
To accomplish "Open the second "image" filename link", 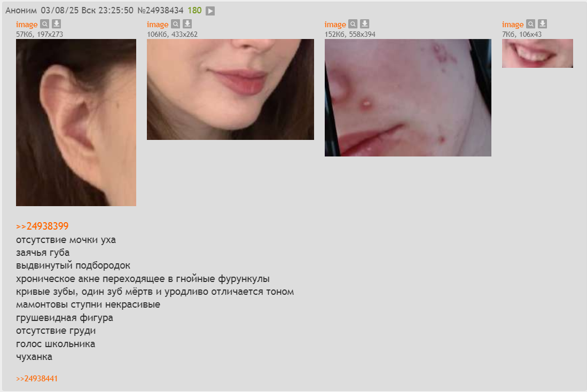I will [x=158, y=25].
